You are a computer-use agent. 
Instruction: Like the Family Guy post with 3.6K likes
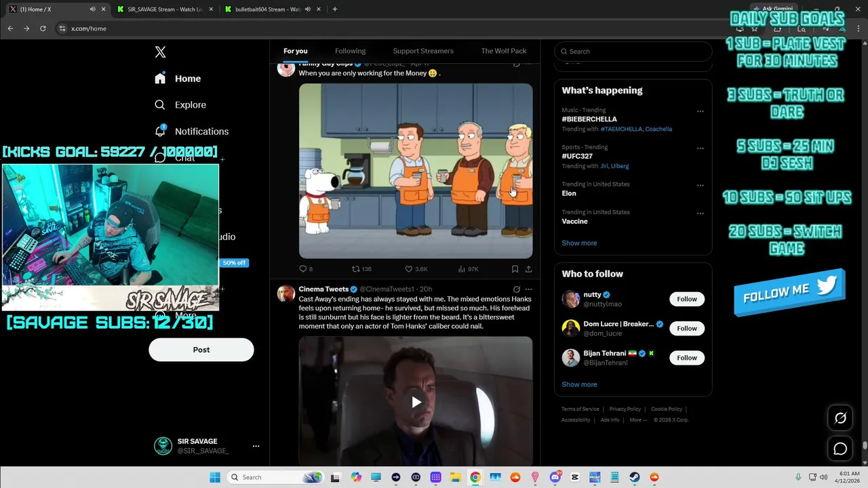[416, 269]
